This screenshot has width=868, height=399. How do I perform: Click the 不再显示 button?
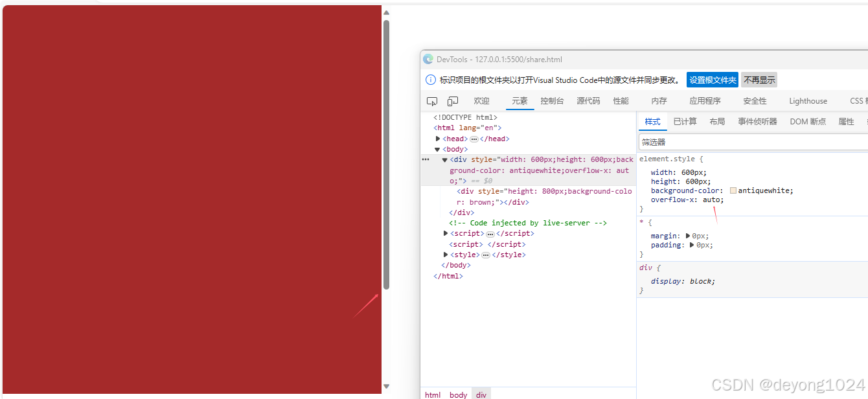point(759,80)
